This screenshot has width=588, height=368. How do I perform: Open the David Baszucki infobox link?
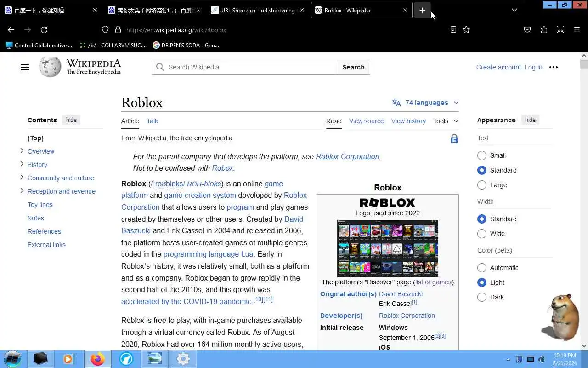coord(401,294)
